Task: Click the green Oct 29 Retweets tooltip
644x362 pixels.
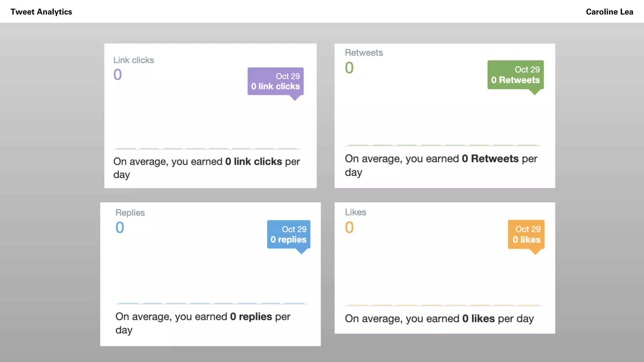Action: [515, 75]
